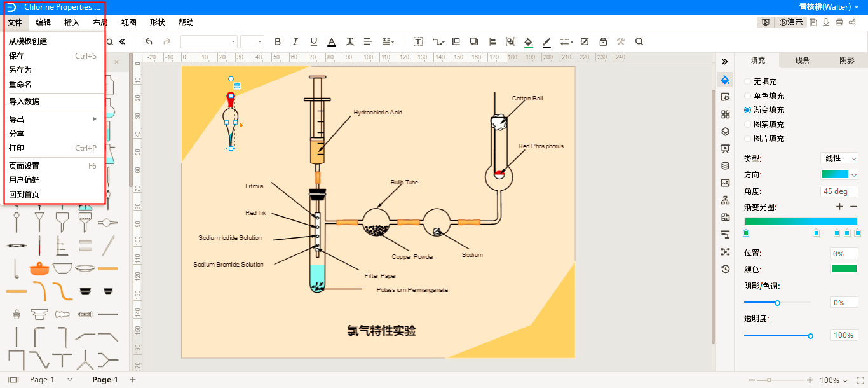
Task: Open the zoom level dropdown at 100%
Action: [x=834, y=380]
